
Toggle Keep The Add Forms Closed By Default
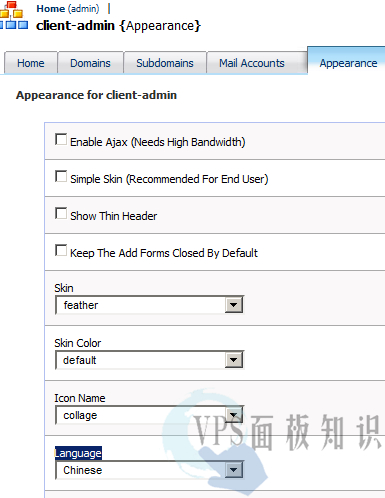(61, 251)
